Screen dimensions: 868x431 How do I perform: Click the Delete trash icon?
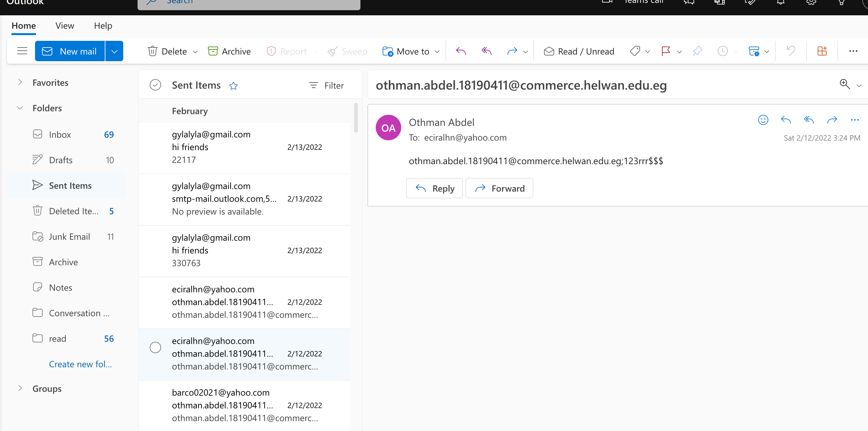153,51
